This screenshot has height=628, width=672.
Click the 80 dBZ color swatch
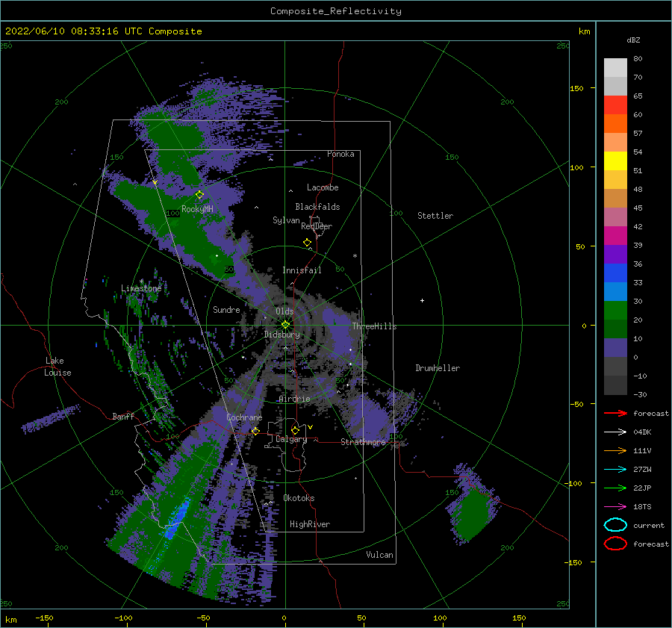coord(615,67)
